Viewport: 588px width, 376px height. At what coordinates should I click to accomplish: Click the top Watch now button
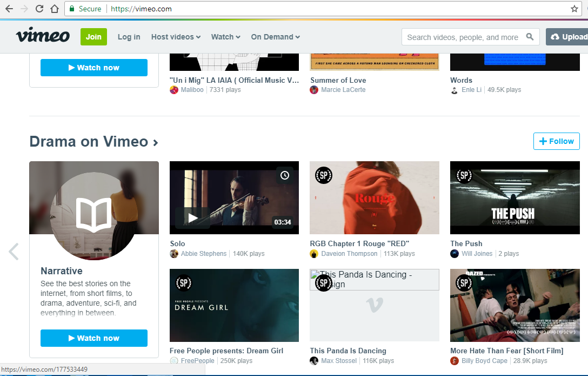(93, 68)
